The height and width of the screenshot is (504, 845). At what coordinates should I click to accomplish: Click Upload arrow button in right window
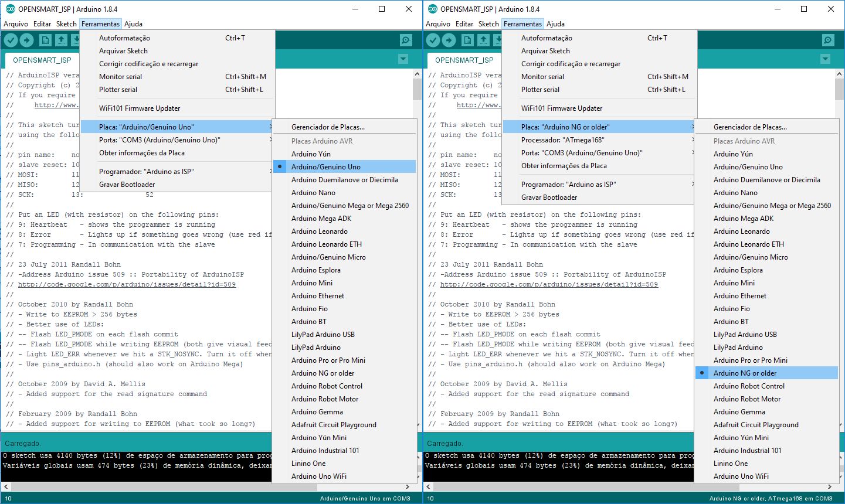449,40
